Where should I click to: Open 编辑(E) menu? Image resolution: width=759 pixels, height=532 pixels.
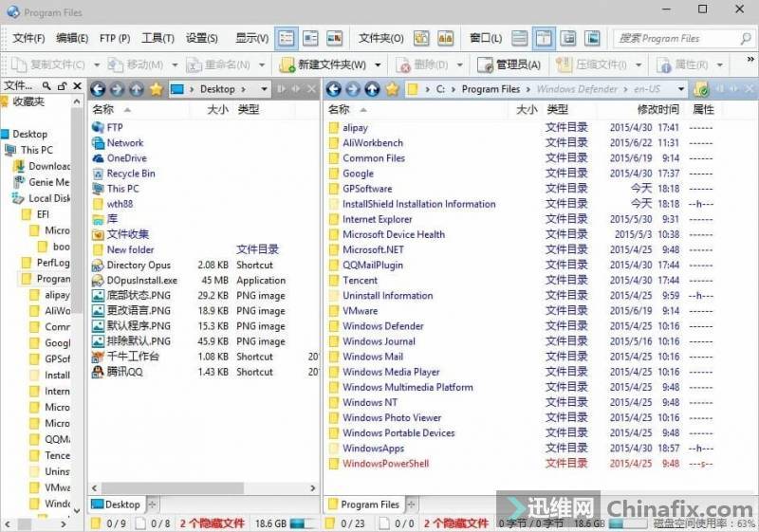[72, 38]
